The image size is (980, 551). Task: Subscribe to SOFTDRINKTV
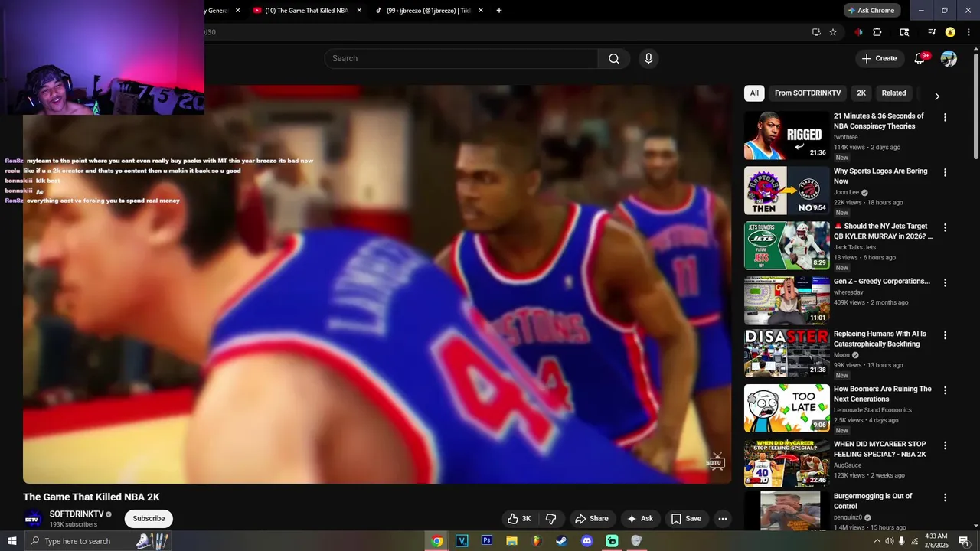(x=149, y=519)
